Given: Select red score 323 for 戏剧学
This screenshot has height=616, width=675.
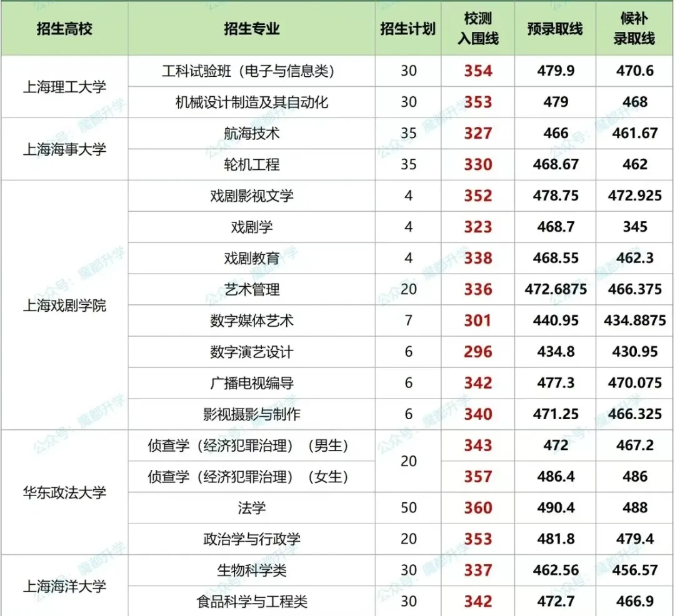Looking at the screenshot, I should point(478,227).
